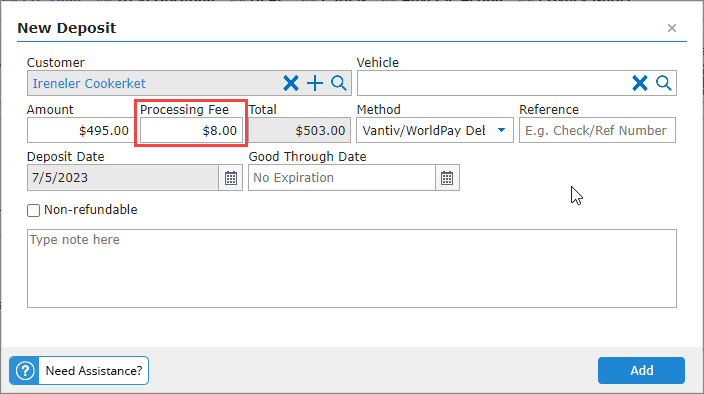
Task: Close the New Deposit dialog
Action: [x=672, y=28]
